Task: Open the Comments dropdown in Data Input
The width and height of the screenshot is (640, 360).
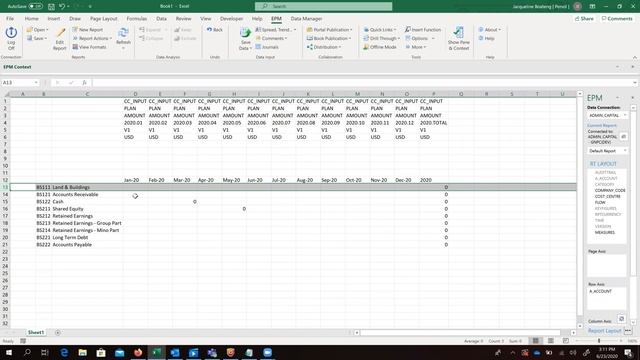Action: 271,38
